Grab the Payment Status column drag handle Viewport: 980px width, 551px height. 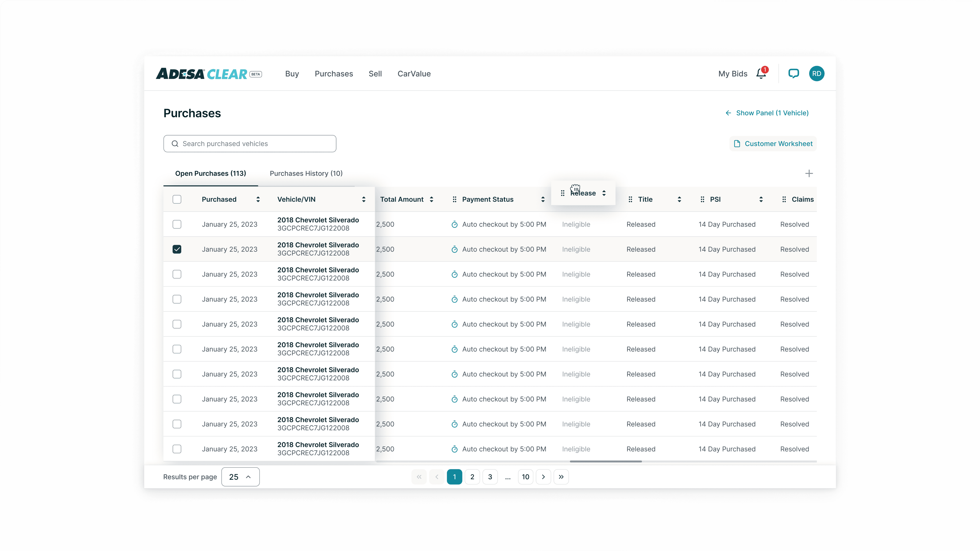pos(454,199)
